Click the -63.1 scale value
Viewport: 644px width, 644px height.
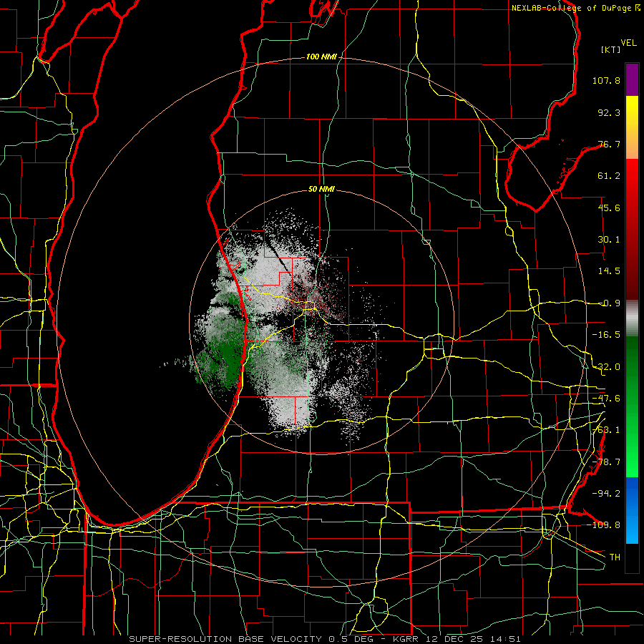point(606,430)
